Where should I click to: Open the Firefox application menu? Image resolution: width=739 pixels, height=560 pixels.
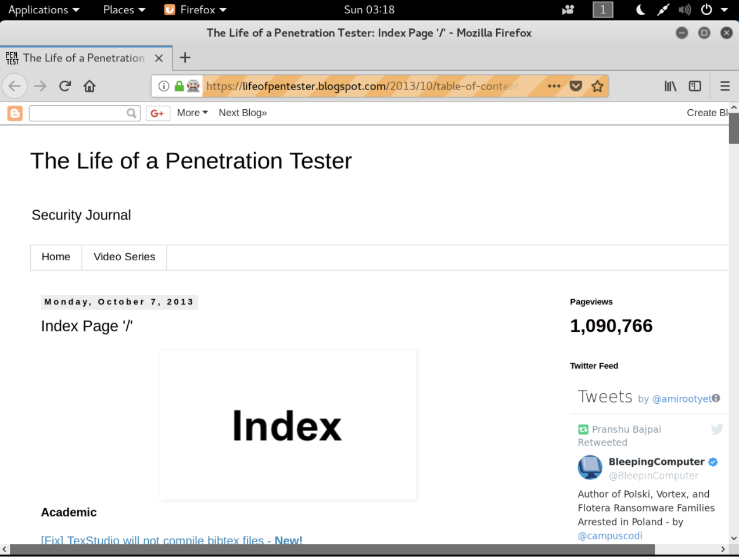click(195, 10)
